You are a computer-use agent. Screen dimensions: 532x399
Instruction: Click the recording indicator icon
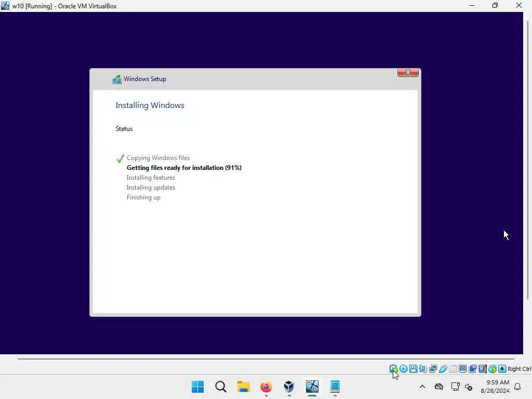click(x=472, y=369)
